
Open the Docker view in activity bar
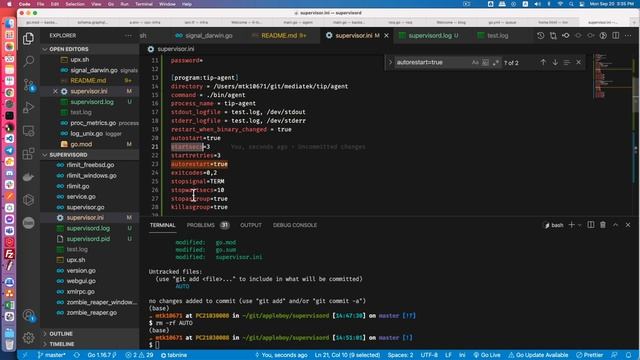click(29, 177)
